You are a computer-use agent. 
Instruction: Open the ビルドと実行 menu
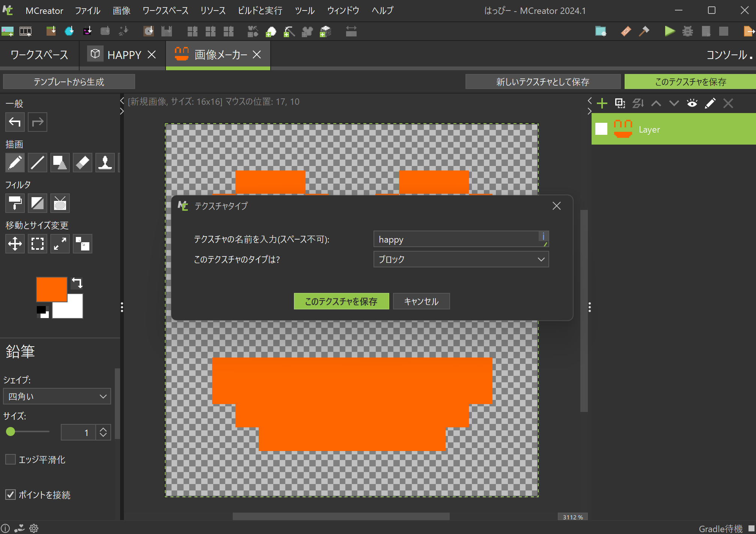(260, 11)
